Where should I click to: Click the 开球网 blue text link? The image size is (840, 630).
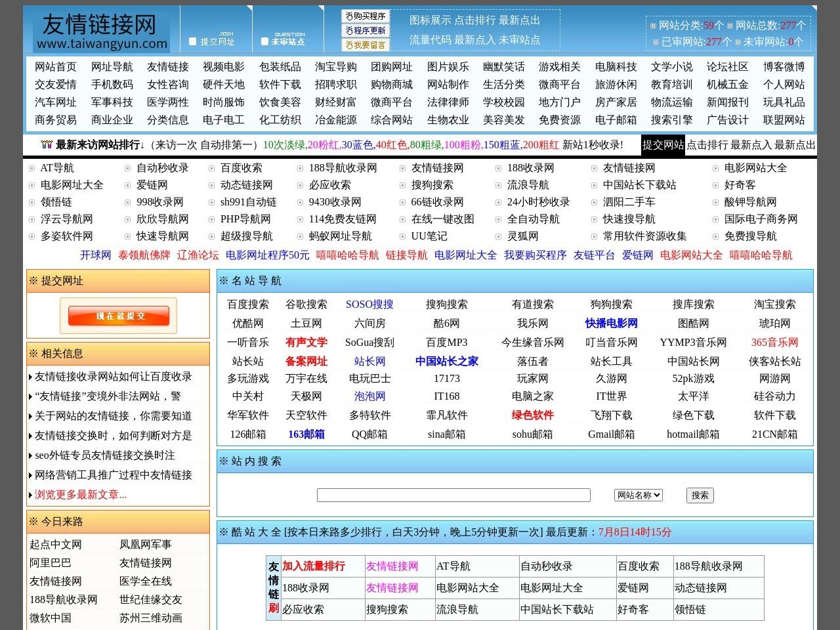[96, 255]
